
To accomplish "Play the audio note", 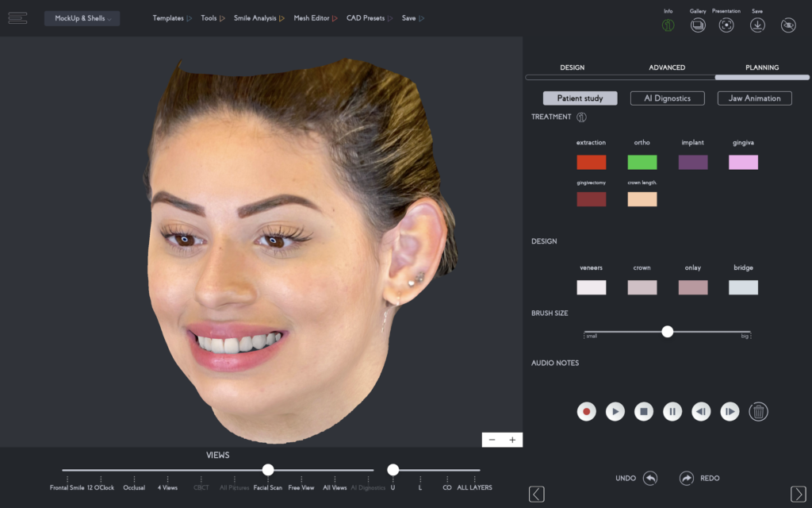I will [615, 411].
